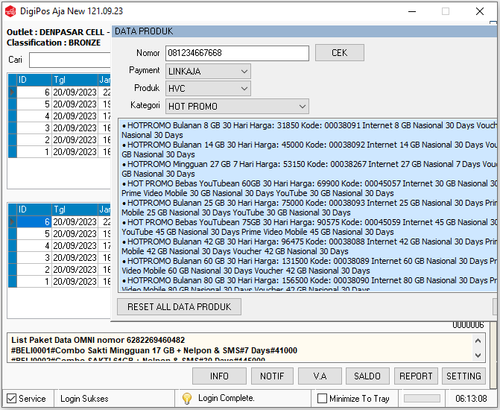The width and height of the screenshot is (500, 410).
Task: Click the Nomor input field
Action: [237, 53]
